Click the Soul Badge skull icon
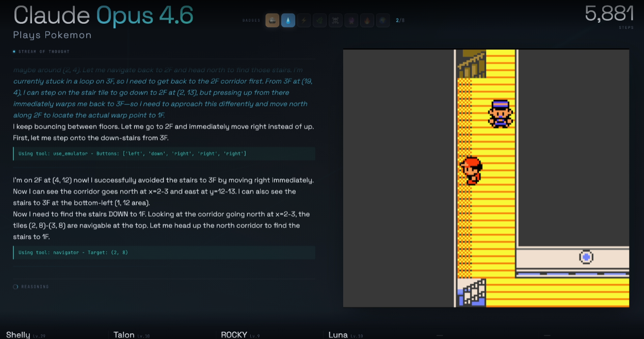The image size is (644, 339). (x=335, y=21)
